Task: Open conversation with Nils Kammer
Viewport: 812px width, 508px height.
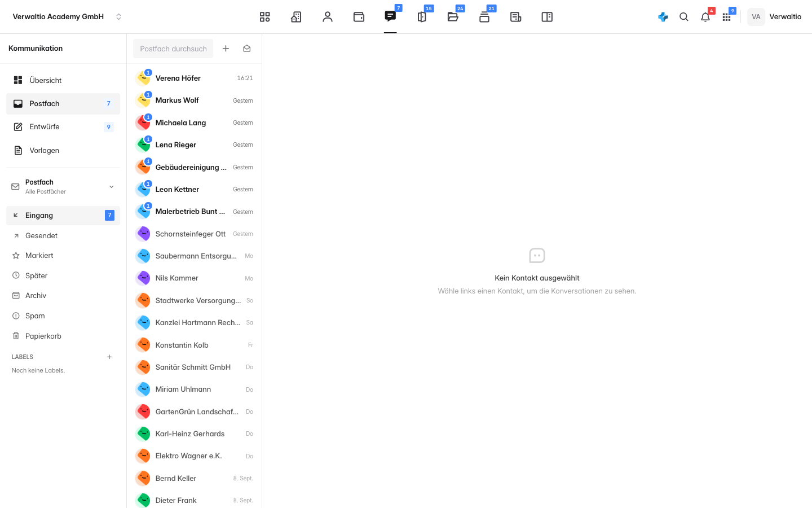Action: coord(195,278)
